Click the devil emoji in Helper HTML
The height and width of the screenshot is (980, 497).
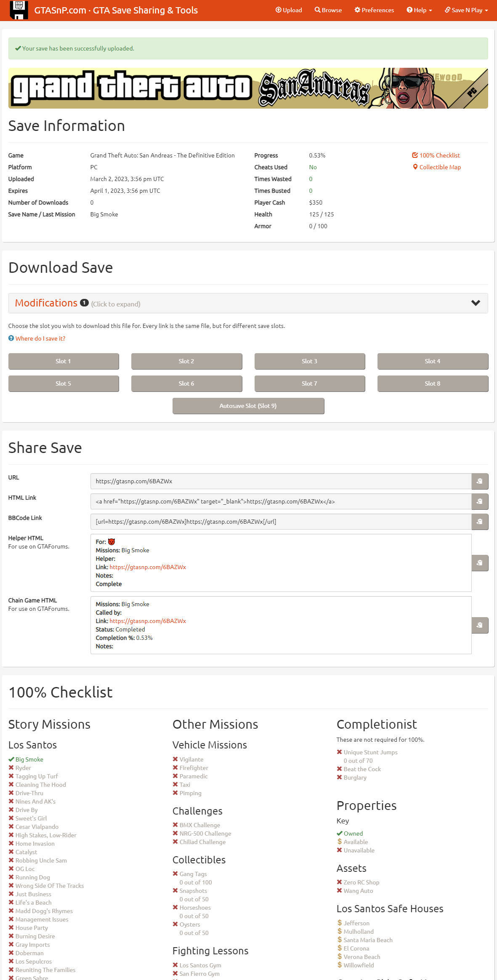pyautogui.click(x=112, y=542)
